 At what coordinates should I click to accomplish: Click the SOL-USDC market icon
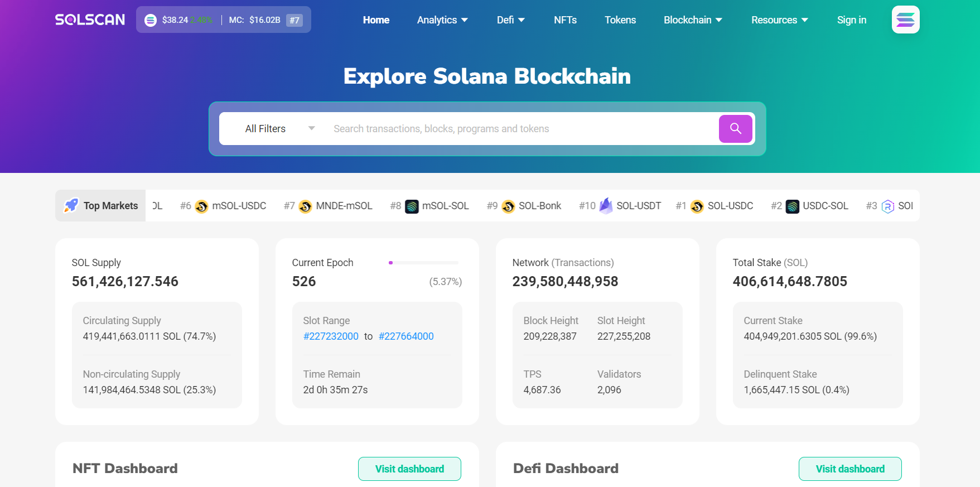click(x=697, y=206)
